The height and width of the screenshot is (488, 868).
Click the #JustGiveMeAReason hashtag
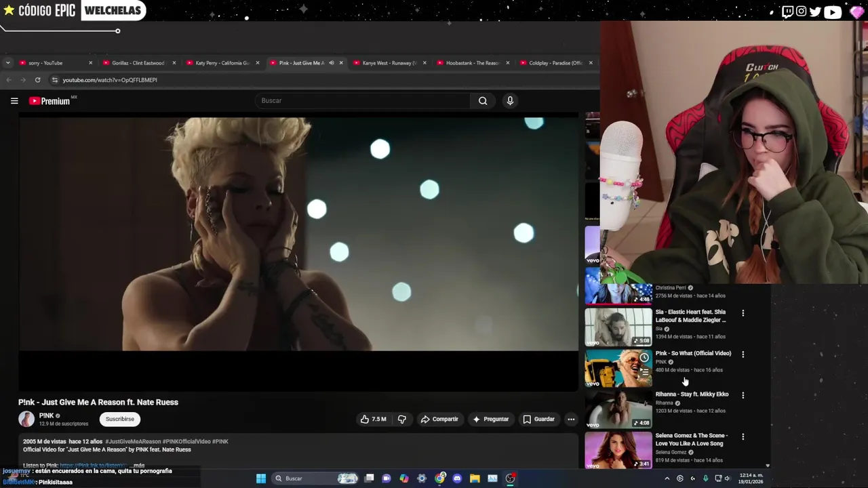click(133, 441)
